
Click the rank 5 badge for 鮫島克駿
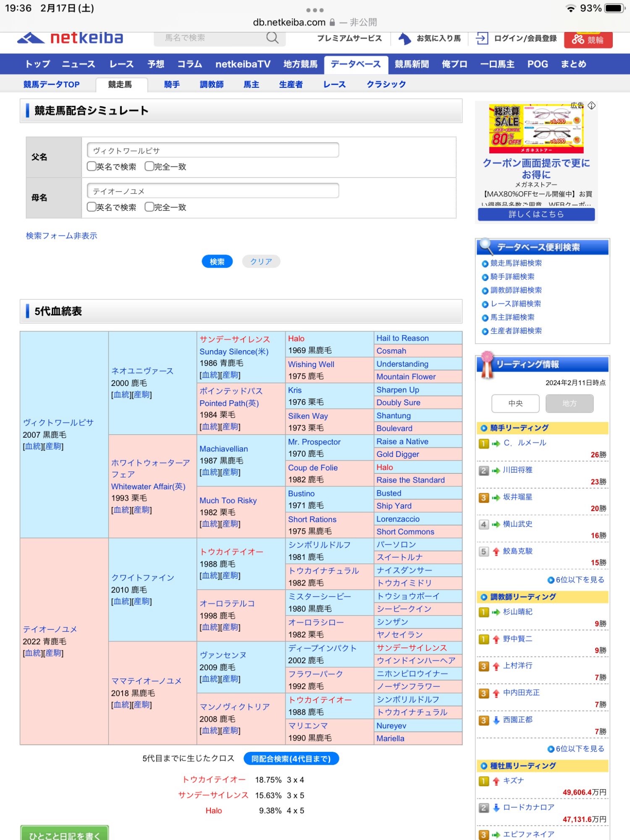pos(484,551)
